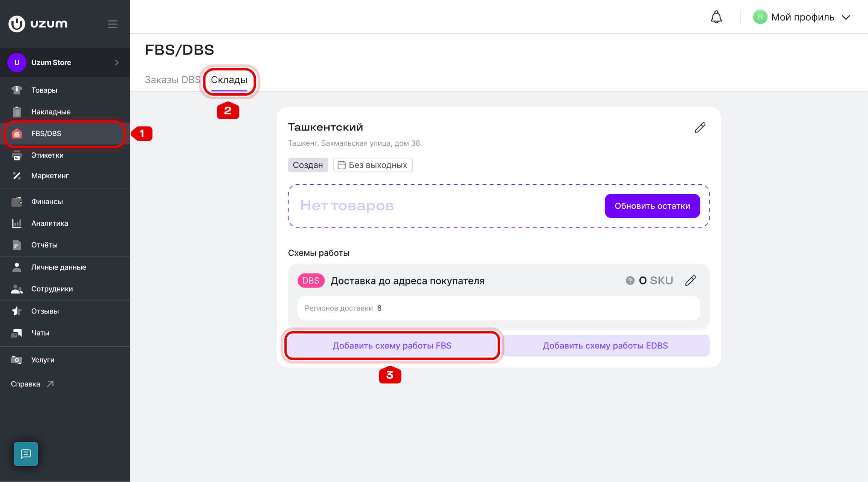Image resolution: width=868 pixels, height=482 pixels.
Task: Click the Накладные clipboard icon
Action: 17,112
